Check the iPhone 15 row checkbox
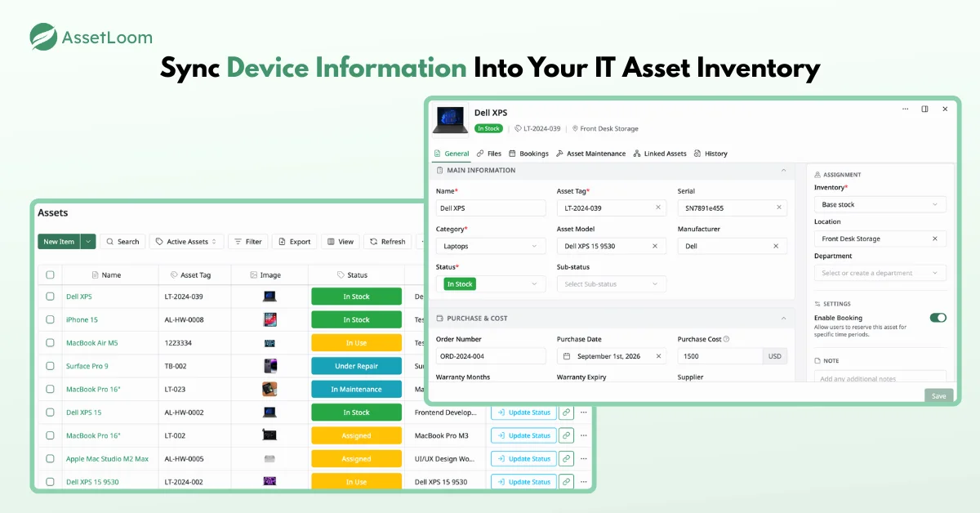Screen dimensions: 980x513 [51, 319]
